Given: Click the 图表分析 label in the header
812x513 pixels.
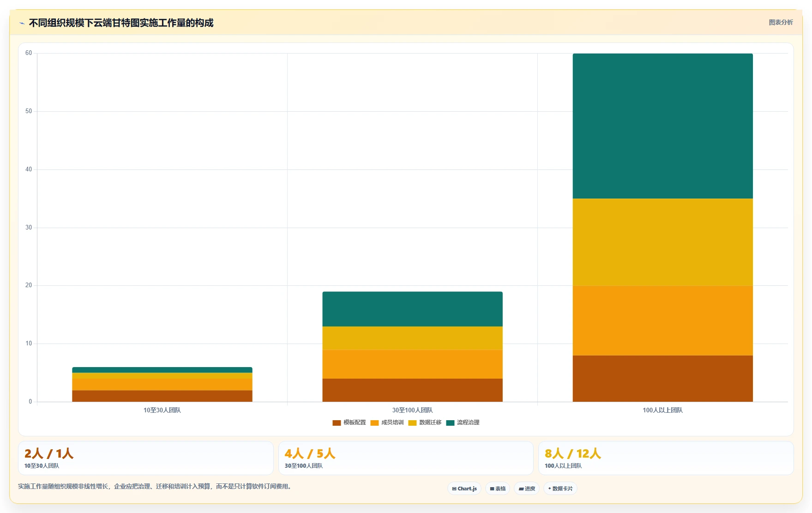Looking at the screenshot, I should pyautogui.click(x=781, y=22).
